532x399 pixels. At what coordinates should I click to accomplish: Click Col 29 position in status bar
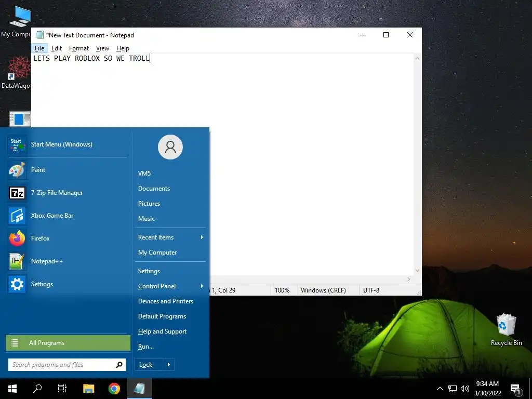point(227,290)
